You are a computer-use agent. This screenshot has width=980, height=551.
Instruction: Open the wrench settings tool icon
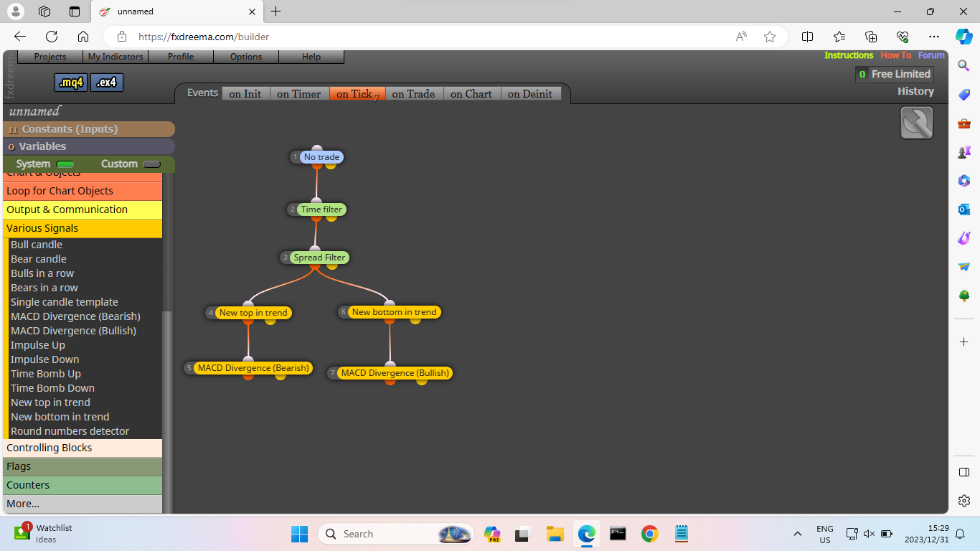916,123
